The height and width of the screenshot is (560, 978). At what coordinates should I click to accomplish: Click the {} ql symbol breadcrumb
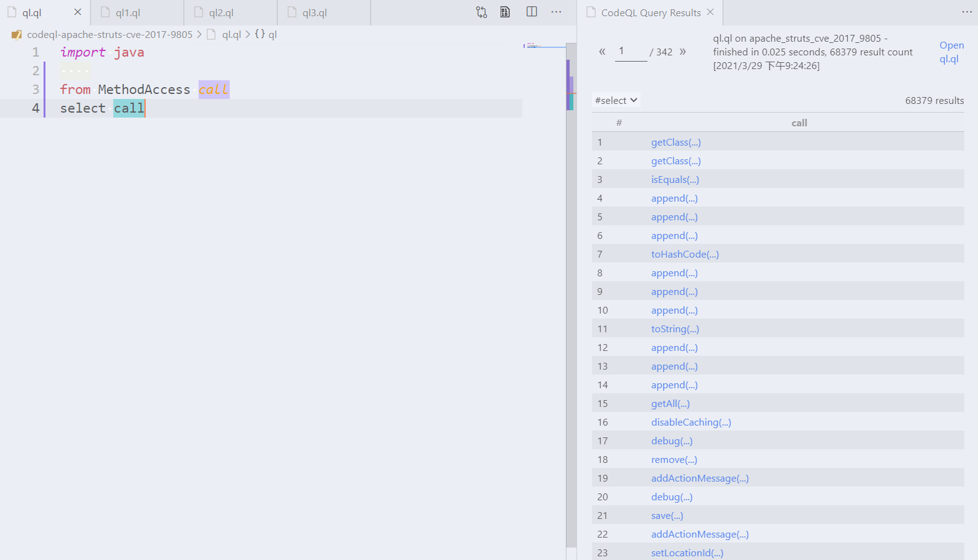click(266, 35)
